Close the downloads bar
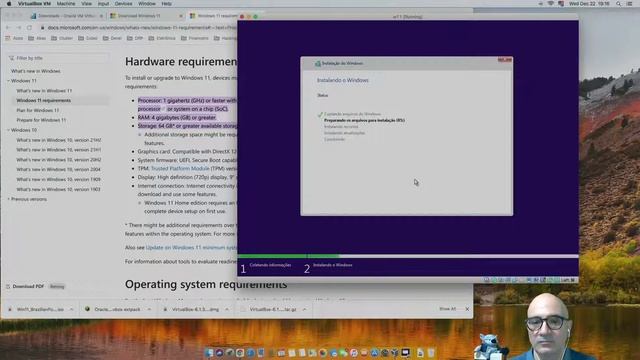This screenshot has height=360, width=640. pyautogui.click(x=467, y=309)
